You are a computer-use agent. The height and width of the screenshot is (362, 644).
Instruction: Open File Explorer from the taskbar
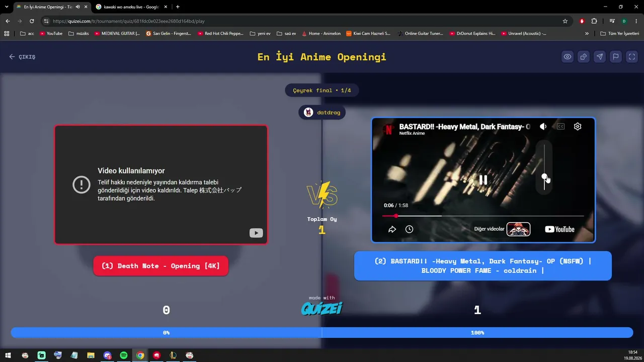(x=91, y=355)
